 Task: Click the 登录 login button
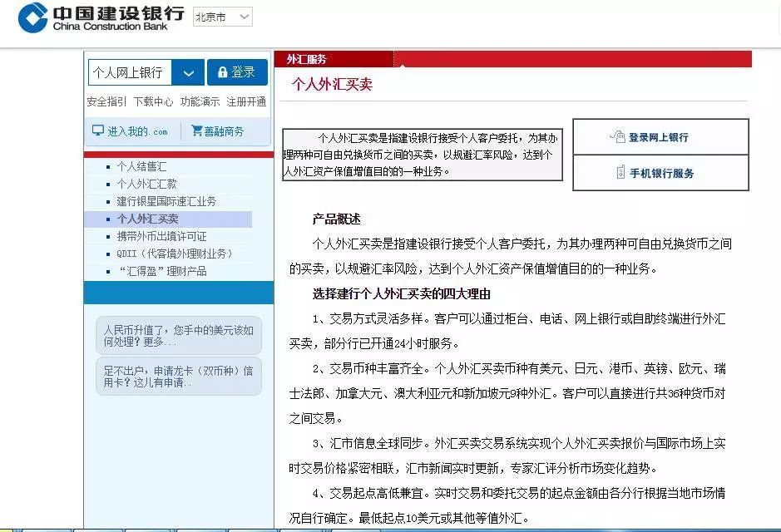tap(237, 72)
